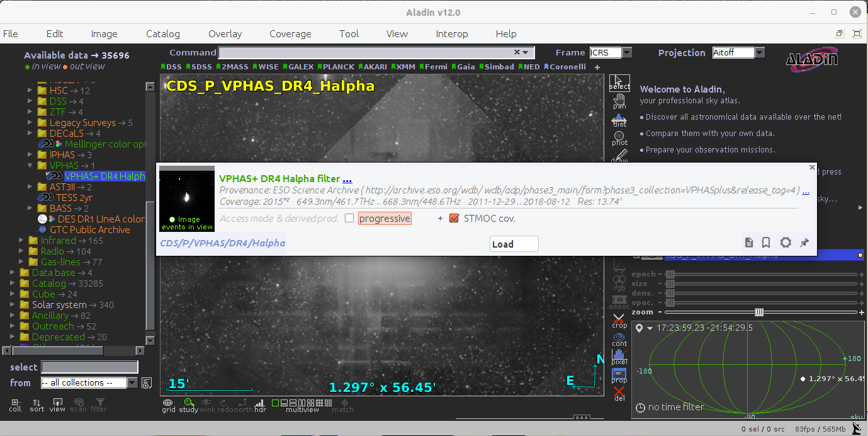Viewport: 868px width, 436px height.
Task: Click the select filter text field
Action: tap(89, 367)
